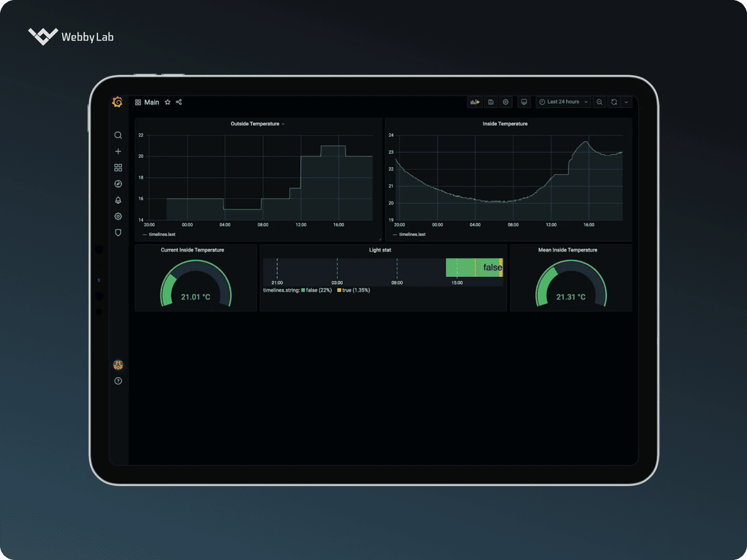Screen dimensions: 747x560
Task: Click the create plus icon in sidebar
Action: (118, 151)
